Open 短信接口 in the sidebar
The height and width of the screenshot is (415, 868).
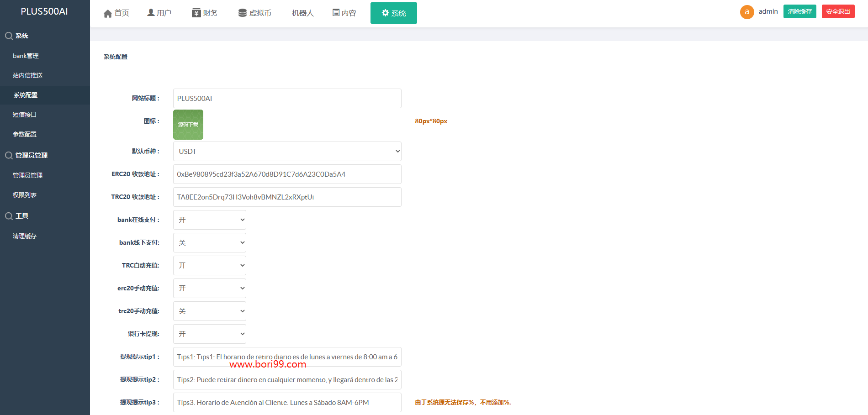tap(45, 115)
